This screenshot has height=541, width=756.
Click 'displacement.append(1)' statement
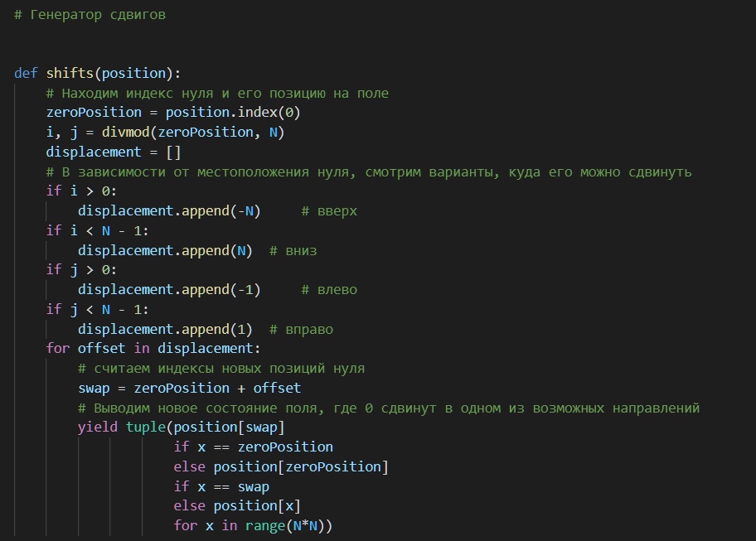pyautogui.click(x=166, y=329)
